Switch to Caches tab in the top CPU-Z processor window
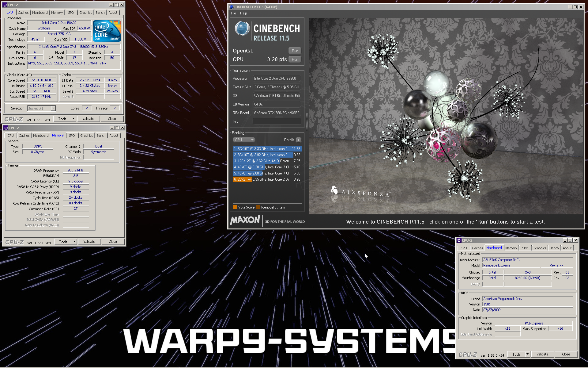 (23, 13)
